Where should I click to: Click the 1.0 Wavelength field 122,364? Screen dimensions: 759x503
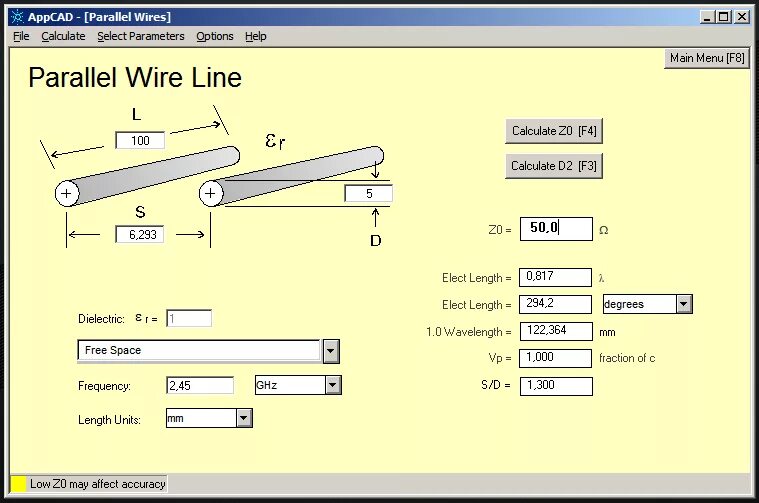(556, 332)
